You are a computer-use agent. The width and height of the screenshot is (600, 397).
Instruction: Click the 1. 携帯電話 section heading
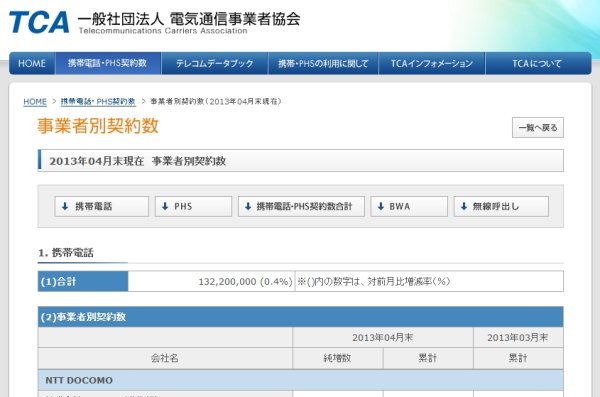[66, 253]
